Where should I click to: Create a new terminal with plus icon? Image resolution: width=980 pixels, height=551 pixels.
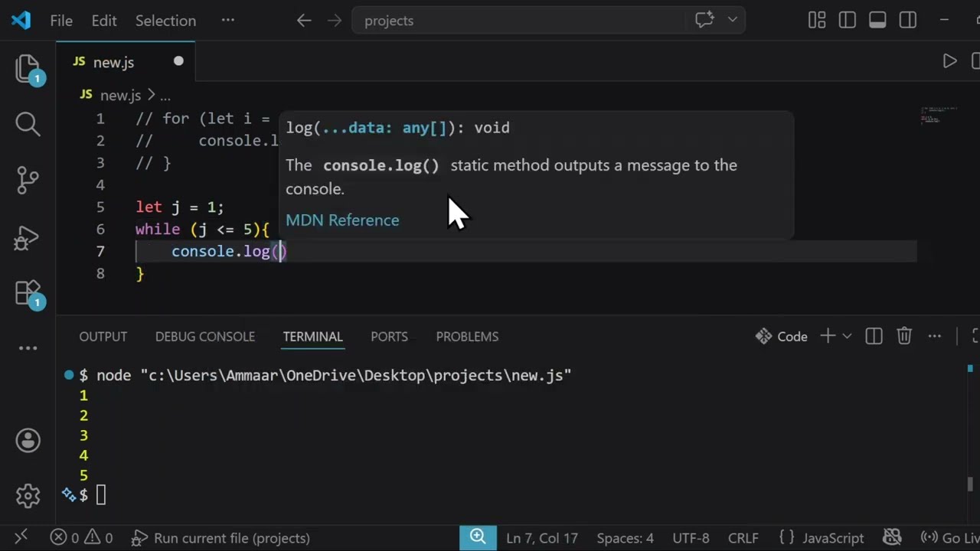point(828,336)
